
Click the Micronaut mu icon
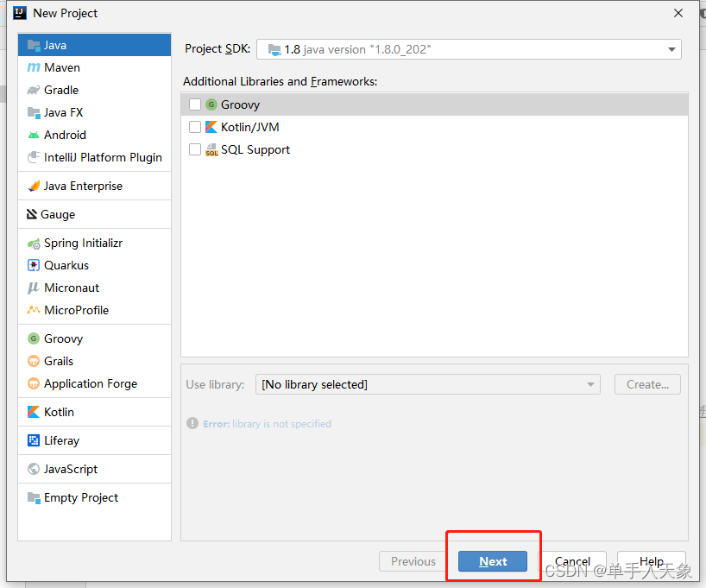[34, 288]
